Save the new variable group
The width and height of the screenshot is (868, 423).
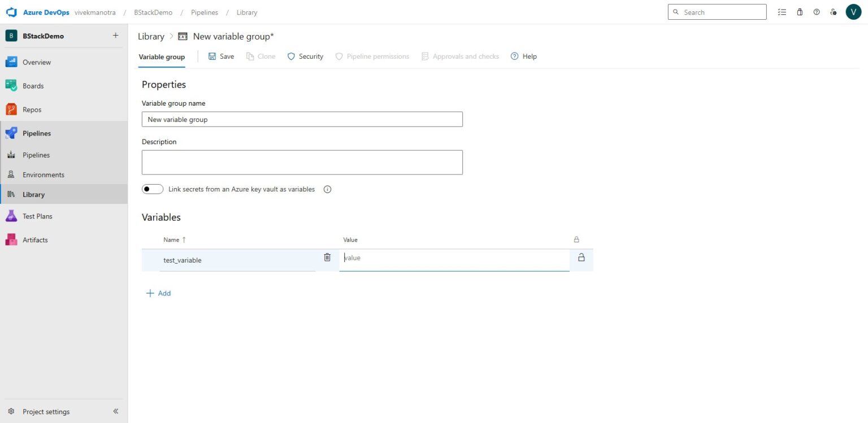(x=221, y=56)
